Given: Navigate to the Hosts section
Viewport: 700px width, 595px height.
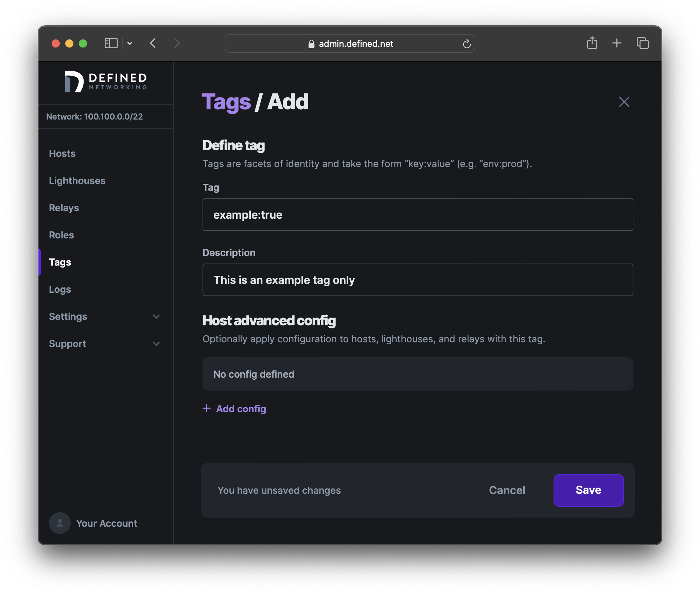Looking at the screenshot, I should [62, 153].
